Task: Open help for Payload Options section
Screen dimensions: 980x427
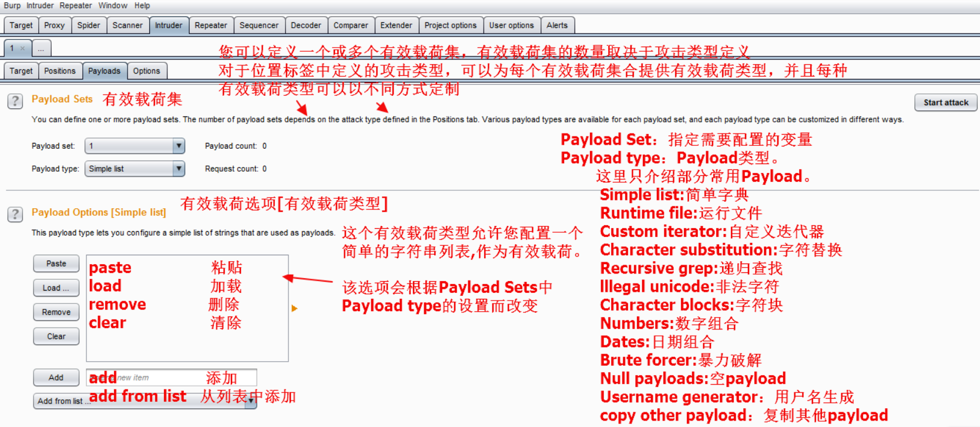Action: pyautogui.click(x=15, y=214)
